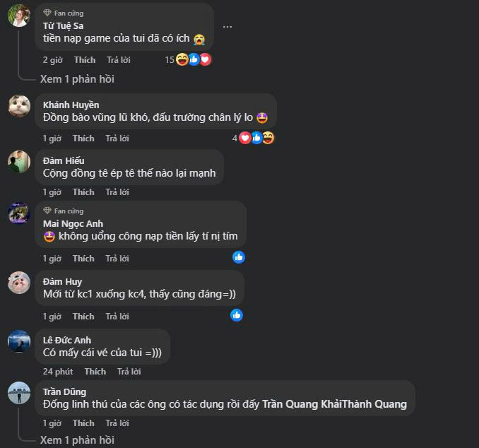
Task: Open tagged profile Thành Quang
Action: point(374,404)
